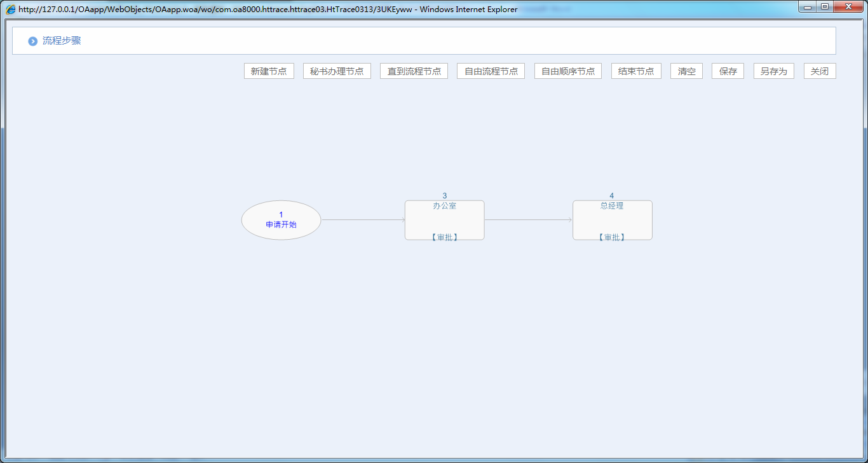Click the Internet Explorer icon in title bar

[x=11, y=10]
